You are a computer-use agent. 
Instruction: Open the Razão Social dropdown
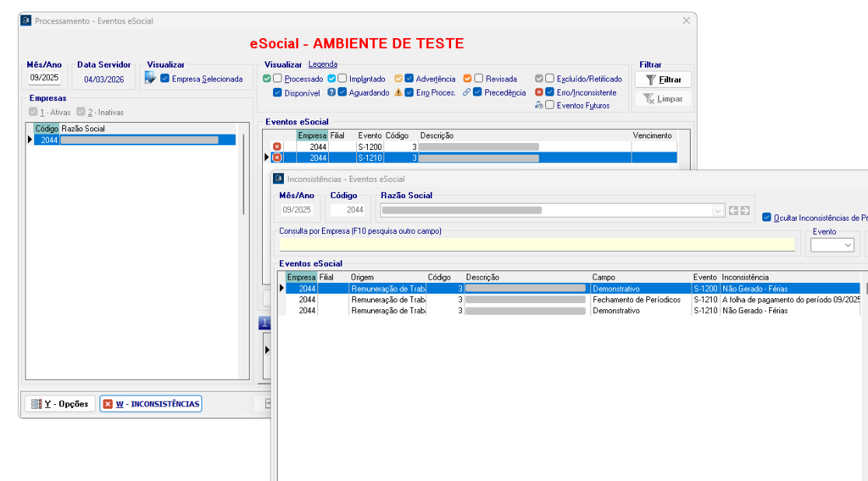click(x=719, y=210)
